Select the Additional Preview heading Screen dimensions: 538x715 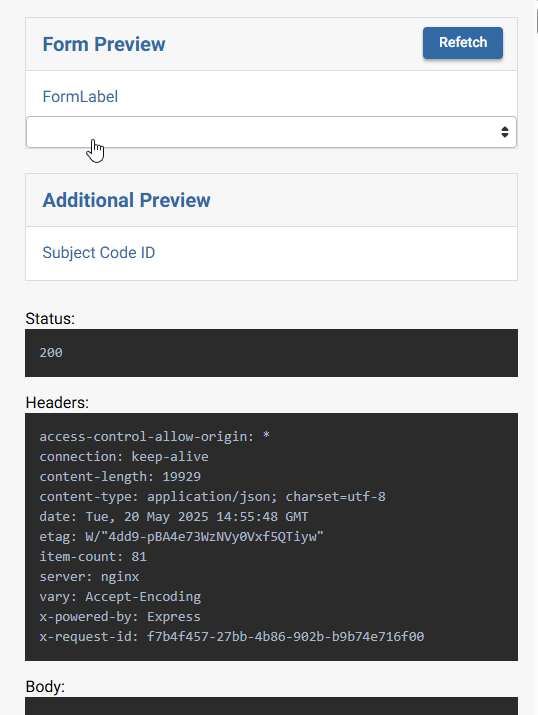[x=126, y=201]
